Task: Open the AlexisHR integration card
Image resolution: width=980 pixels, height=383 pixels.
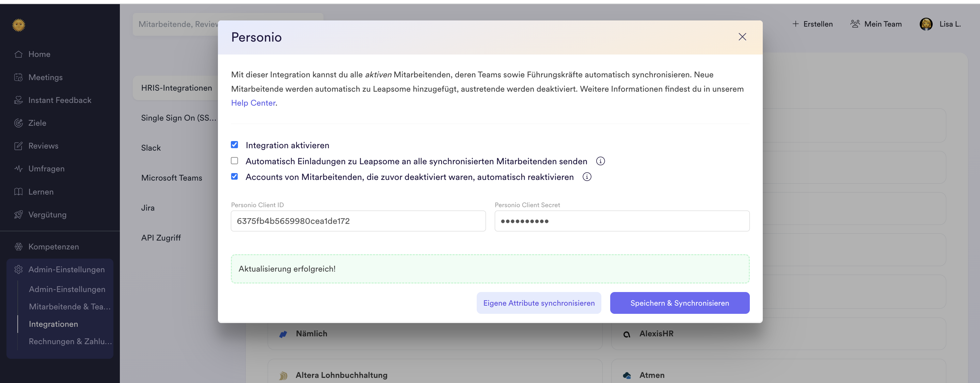Action: point(778,334)
